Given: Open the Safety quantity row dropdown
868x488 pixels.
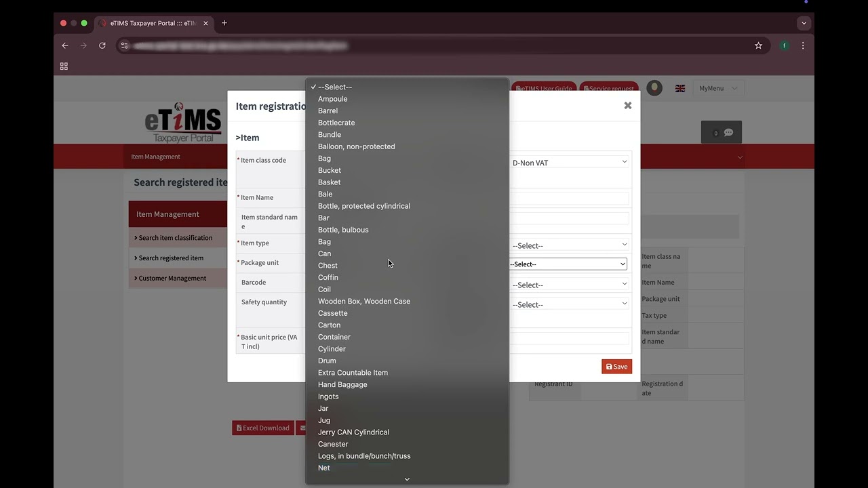Looking at the screenshot, I should tap(570, 304).
